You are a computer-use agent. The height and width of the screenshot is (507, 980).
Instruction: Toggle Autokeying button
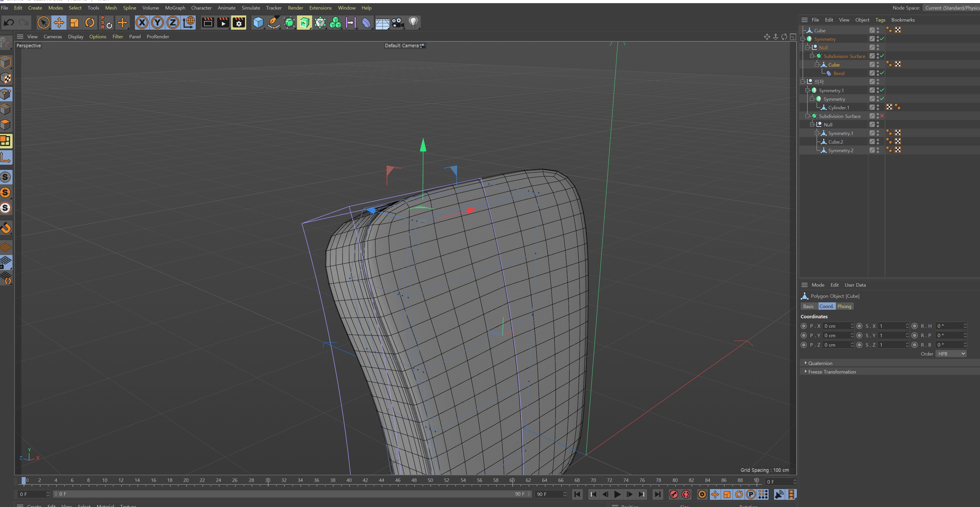tap(686, 494)
